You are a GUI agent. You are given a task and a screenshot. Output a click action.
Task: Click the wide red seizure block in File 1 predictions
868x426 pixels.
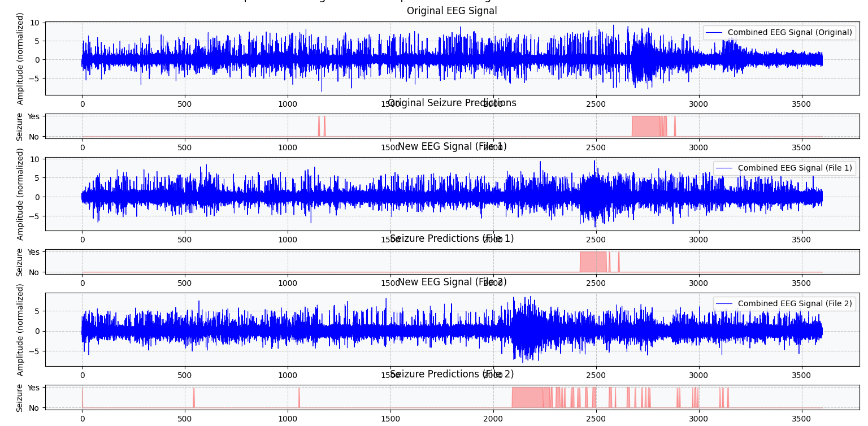593,262
